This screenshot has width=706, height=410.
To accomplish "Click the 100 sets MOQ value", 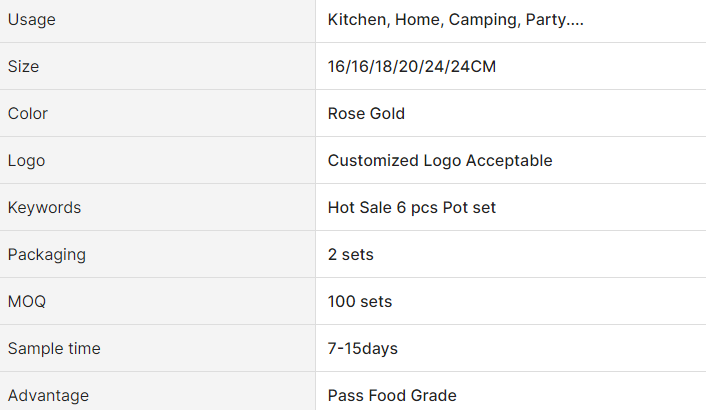I will (359, 302).
